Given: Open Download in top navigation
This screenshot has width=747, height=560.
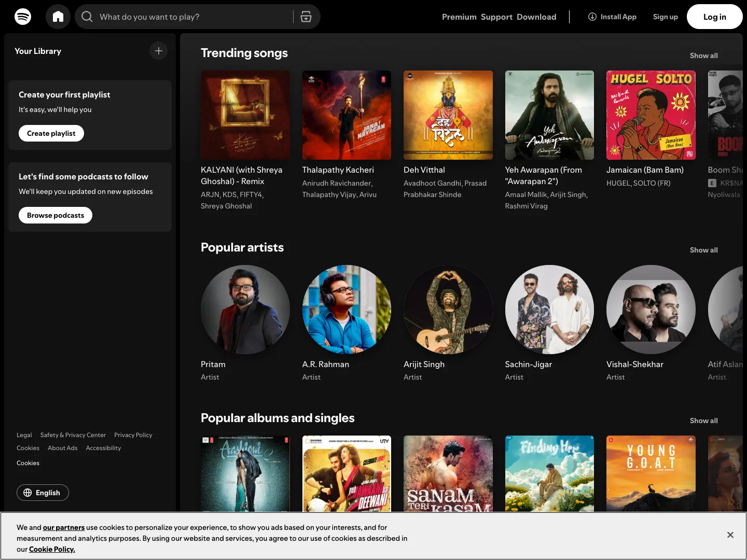Looking at the screenshot, I should [x=536, y=17].
